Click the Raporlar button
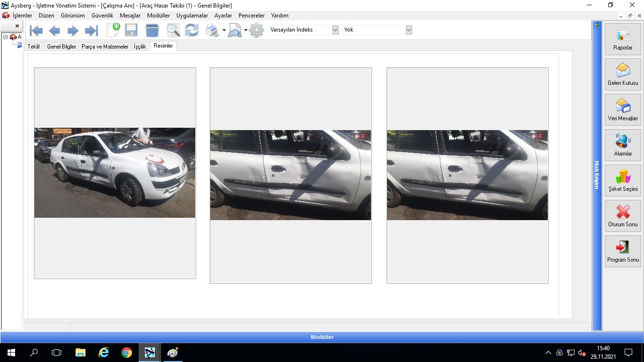The image size is (644, 362). [623, 39]
